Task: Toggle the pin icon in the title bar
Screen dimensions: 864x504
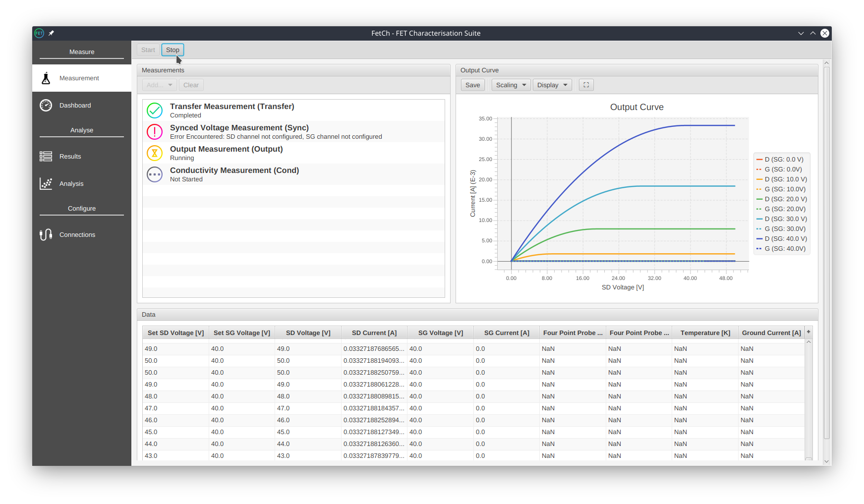Action: pos(51,33)
